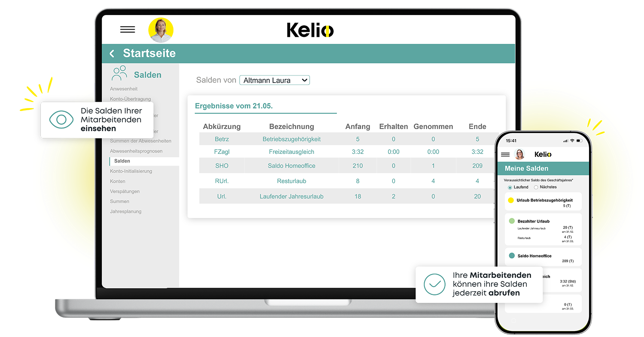This screenshot has width=644, height=337.
Task: Tap the Kelio logo on the phone
Action: (x=543, y=154)
